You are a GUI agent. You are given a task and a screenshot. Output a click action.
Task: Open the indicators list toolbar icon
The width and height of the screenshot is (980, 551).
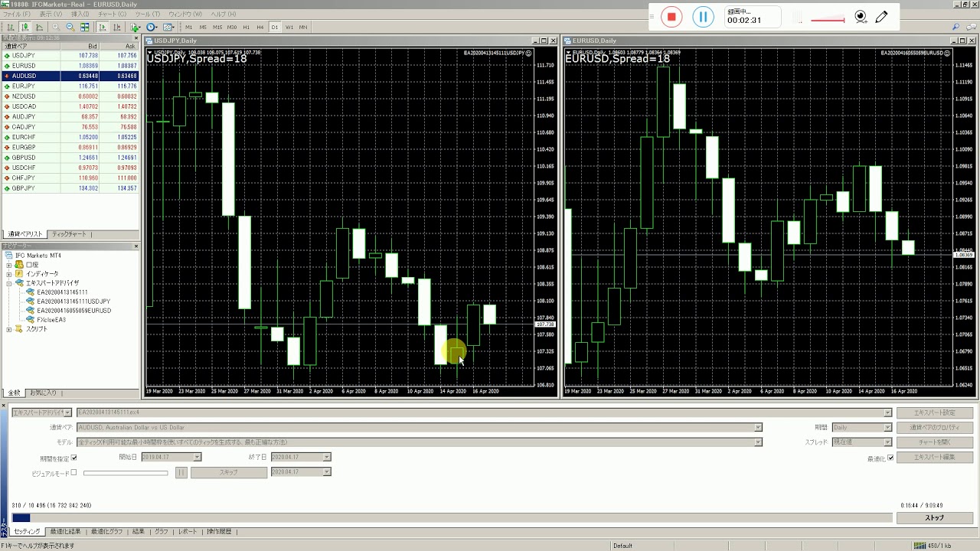tap(136, 27)
